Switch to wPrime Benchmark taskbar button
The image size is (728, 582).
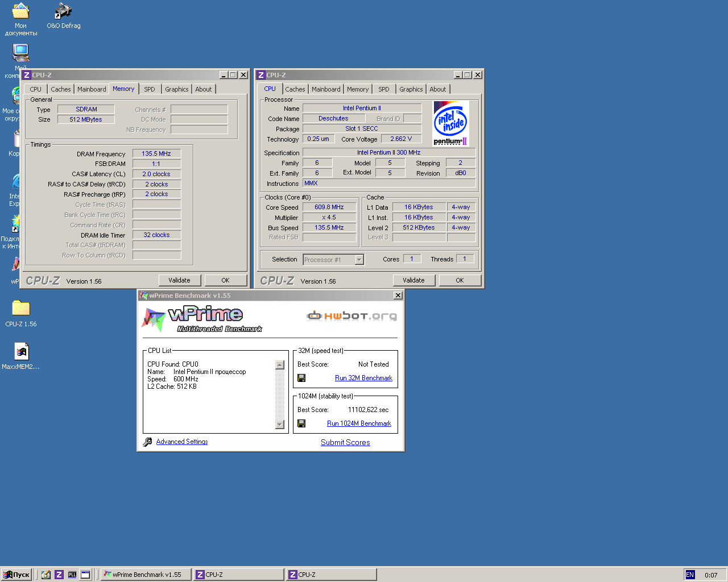[x=146, y=575]
